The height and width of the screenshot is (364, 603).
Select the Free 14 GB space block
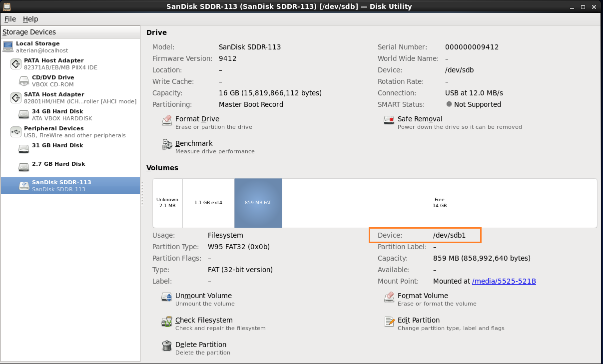440,203
